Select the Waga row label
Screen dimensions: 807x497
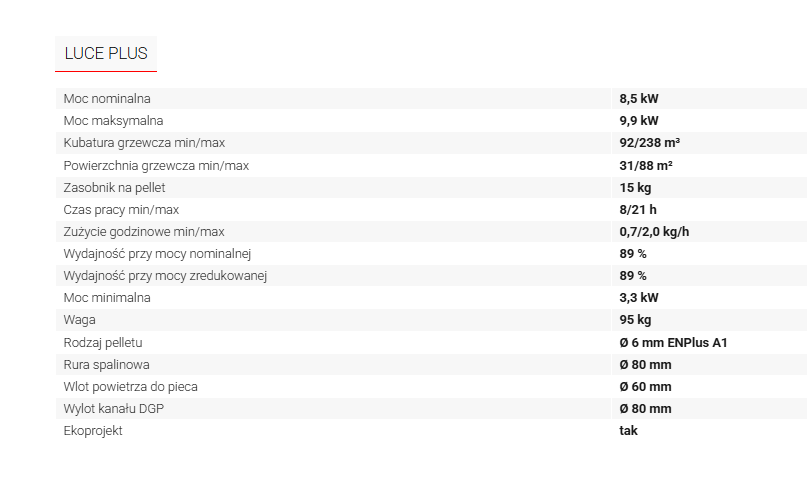pyautogui.click(x=79, y=320)
